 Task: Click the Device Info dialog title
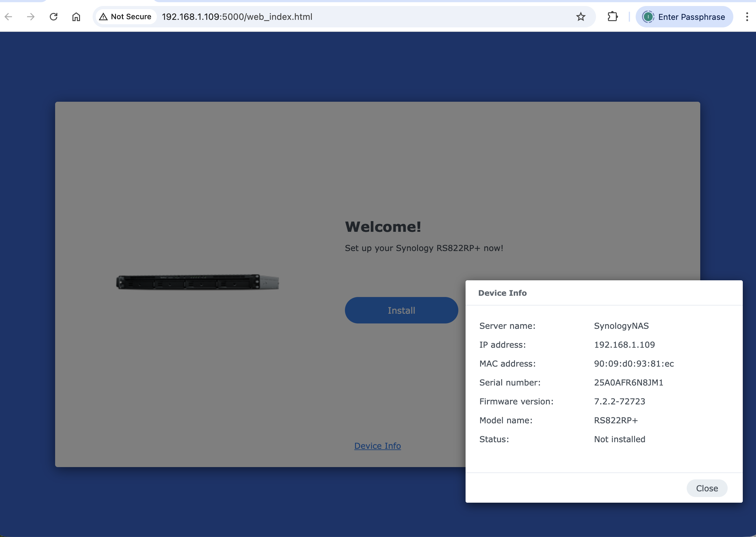(502, 293)
